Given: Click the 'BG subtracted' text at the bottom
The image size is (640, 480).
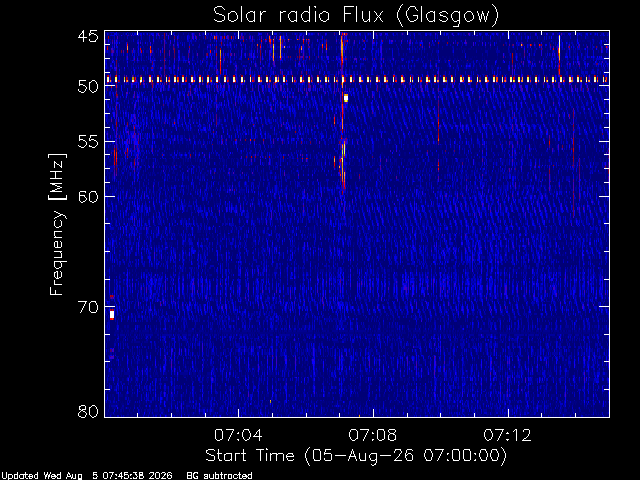Looking at the screenshot, I should coord(219,476).
